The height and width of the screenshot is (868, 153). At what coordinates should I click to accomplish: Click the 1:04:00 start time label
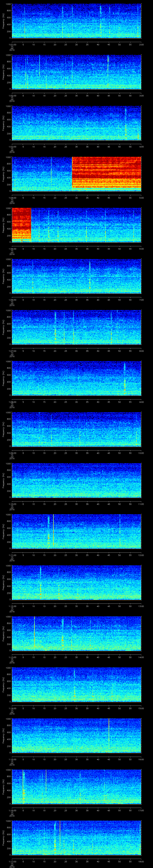[12, 198]
